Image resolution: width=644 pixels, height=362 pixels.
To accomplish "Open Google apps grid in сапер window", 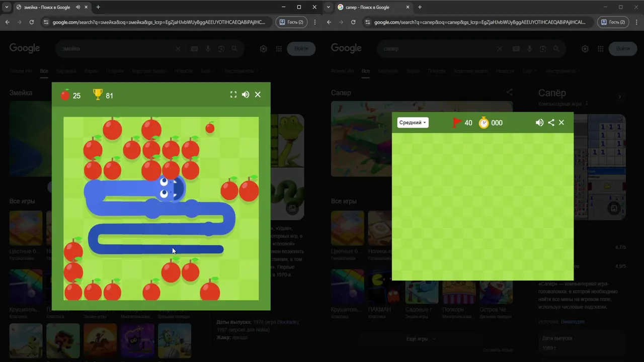I will (600, 49).
